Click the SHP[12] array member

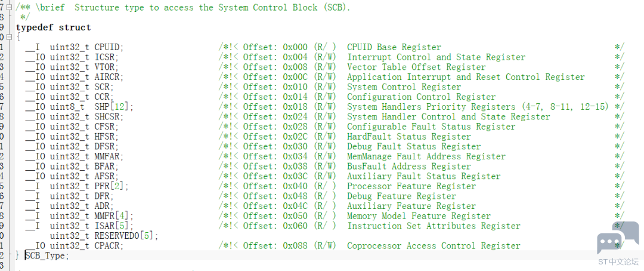click(x=112, y=107)
